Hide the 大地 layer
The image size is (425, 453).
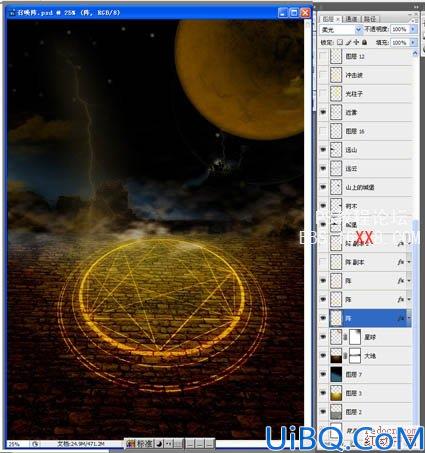(x=323, y=356)
